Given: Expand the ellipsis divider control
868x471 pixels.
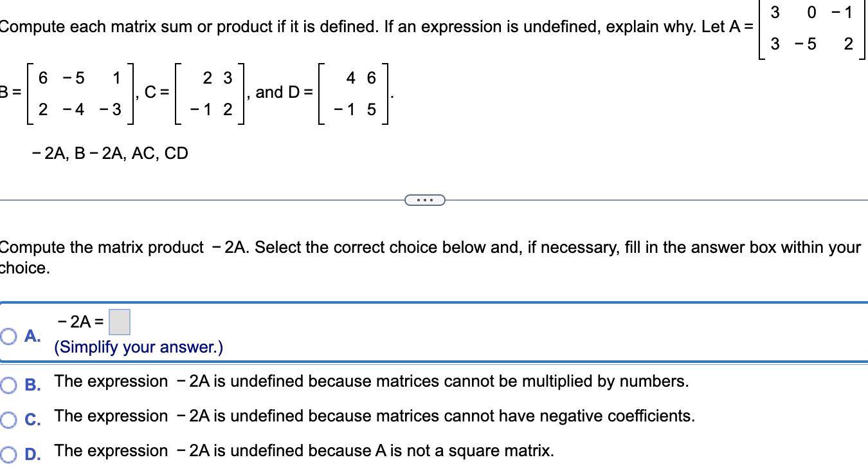Looking at the screenshot, I should click(x=425, y=200).
